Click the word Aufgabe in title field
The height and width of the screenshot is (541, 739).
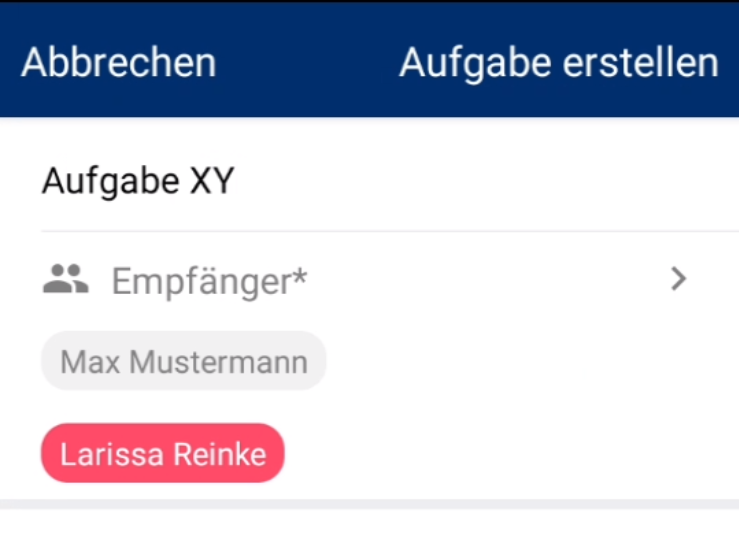click(111, 183)
